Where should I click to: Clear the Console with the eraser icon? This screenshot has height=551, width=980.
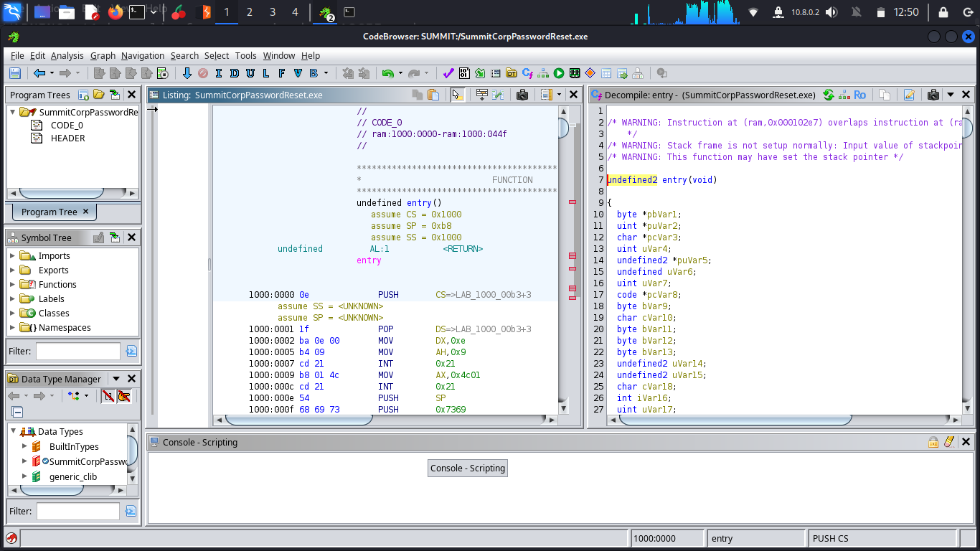[949, 442]
